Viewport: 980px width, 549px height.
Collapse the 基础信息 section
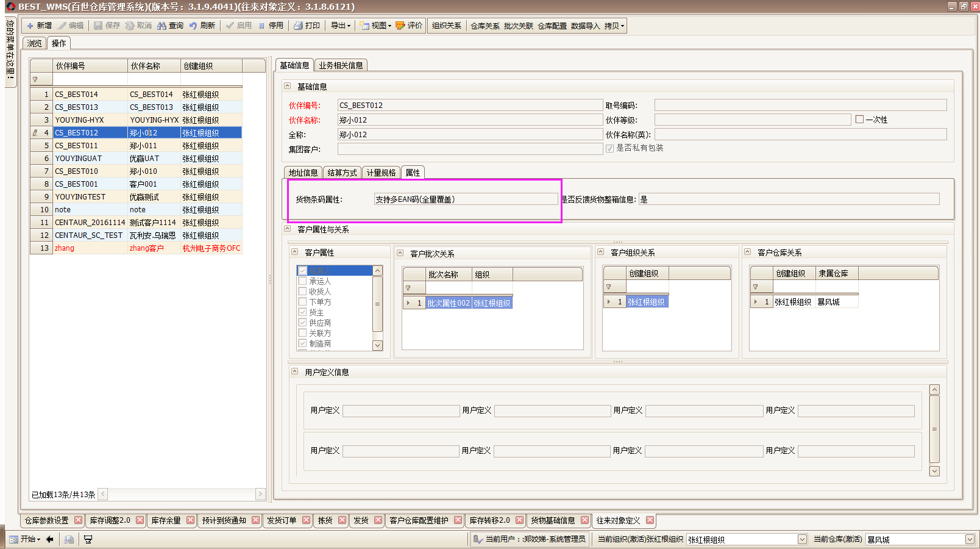point(288,86)
